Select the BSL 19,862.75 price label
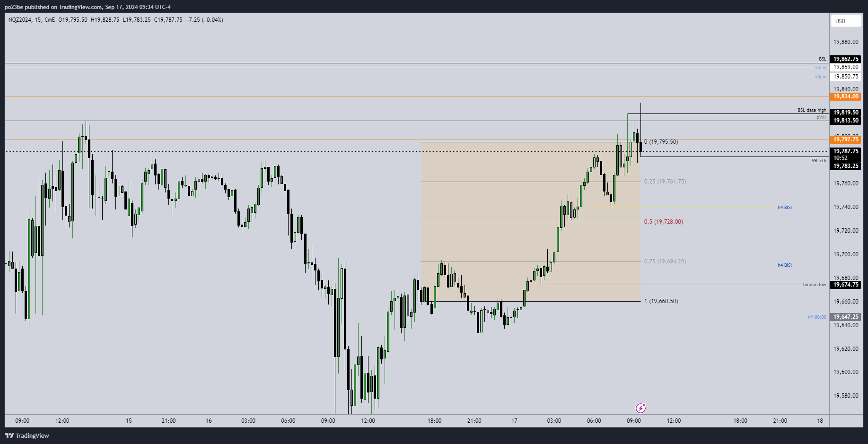This screenshot has width=868, height=444. [x=845, y=59]
